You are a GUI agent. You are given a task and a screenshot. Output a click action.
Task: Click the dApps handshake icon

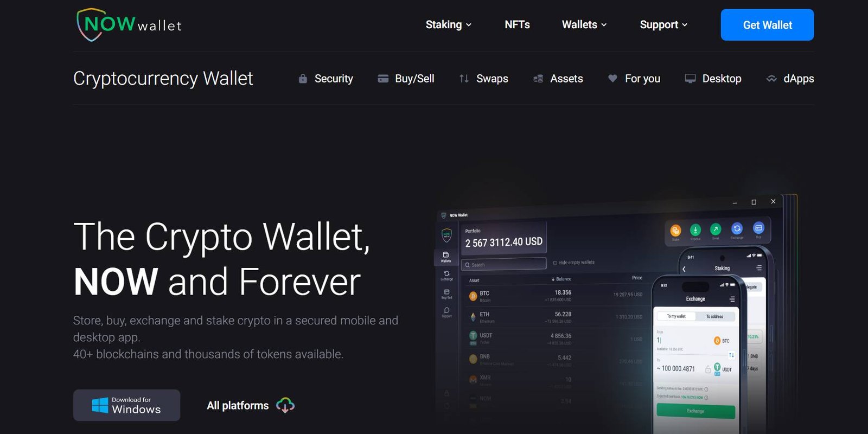(x=771, y=79)
